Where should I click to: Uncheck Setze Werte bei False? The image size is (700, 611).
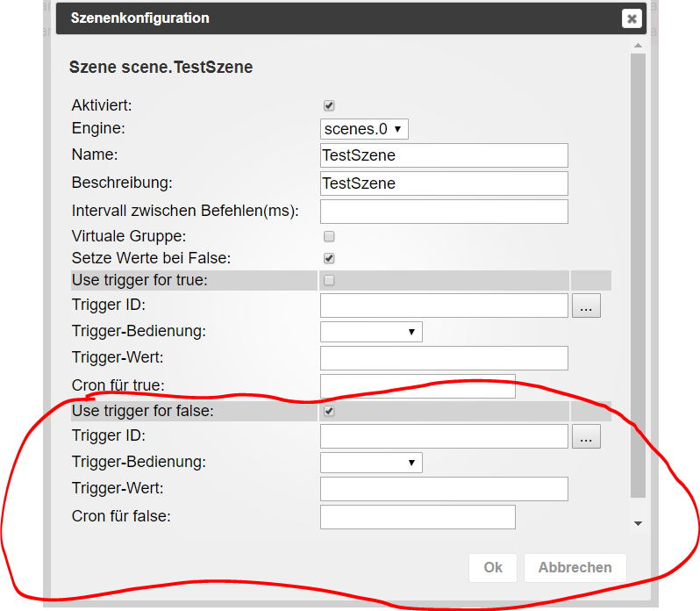coord(329,258)
